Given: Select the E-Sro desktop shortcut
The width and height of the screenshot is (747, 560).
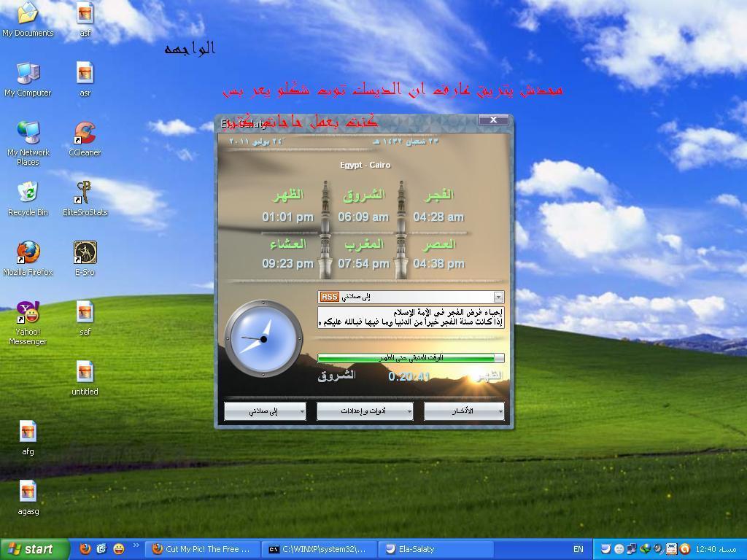Looking at the screenshot, I should (x=85, y=259).
